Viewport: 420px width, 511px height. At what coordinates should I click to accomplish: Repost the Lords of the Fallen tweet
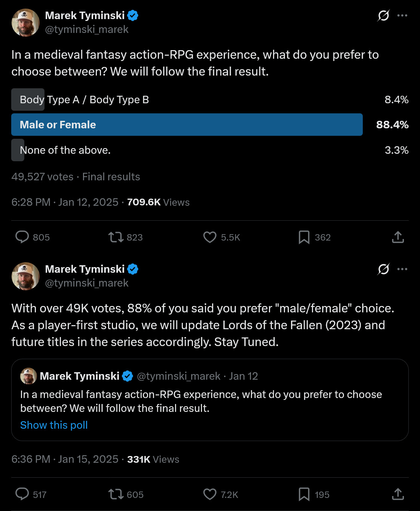[x=116, y=494]
